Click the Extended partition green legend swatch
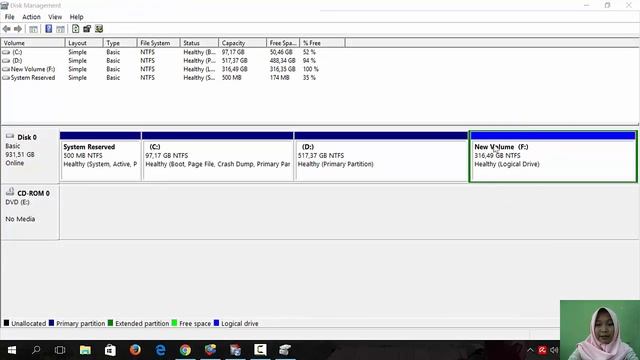This screenshot has width=640, height=360. click(x=110, y=323)
